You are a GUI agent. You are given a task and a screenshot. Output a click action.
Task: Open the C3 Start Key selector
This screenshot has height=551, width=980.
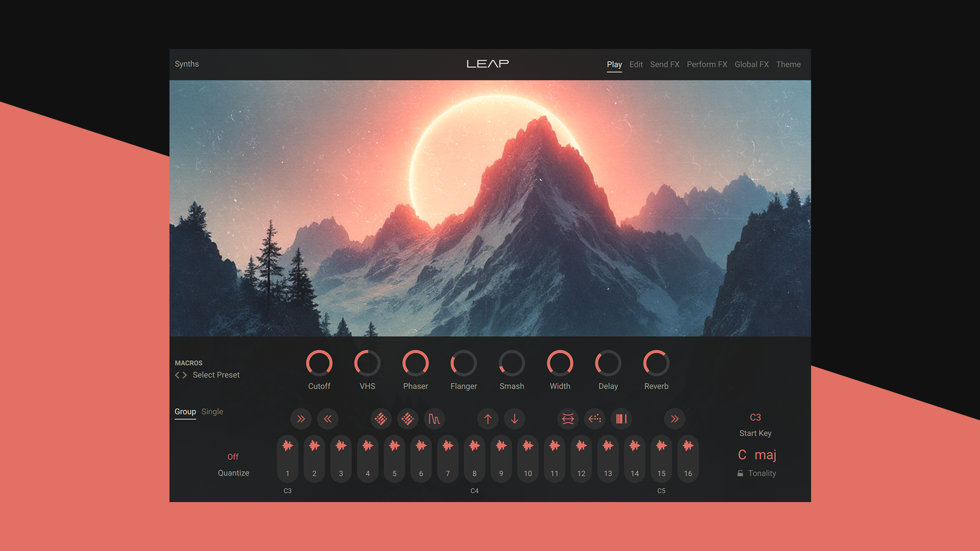(x=755, y=417)
